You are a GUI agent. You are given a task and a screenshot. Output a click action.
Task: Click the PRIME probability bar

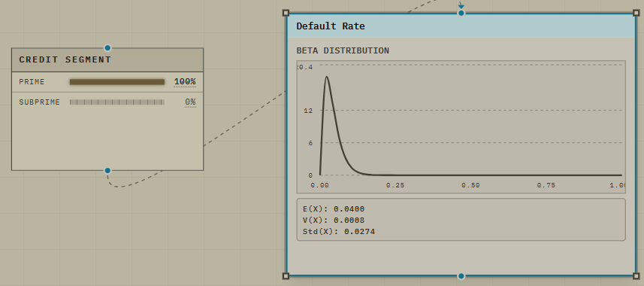(x=117, y=82)
